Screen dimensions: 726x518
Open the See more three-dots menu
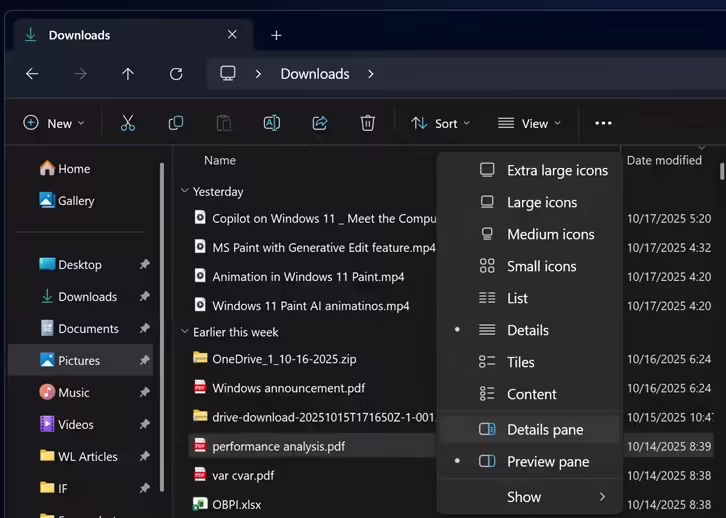point(603,123)
